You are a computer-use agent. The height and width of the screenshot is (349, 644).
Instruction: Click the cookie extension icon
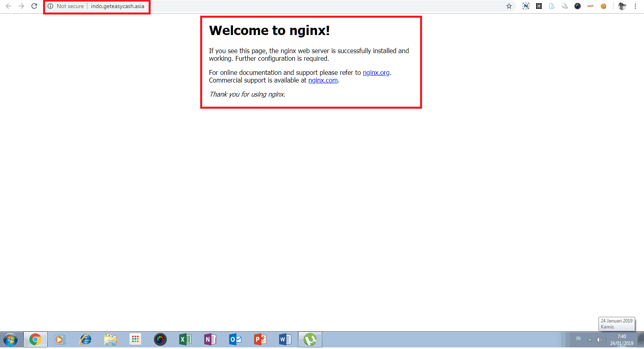(x=603, y=6)
